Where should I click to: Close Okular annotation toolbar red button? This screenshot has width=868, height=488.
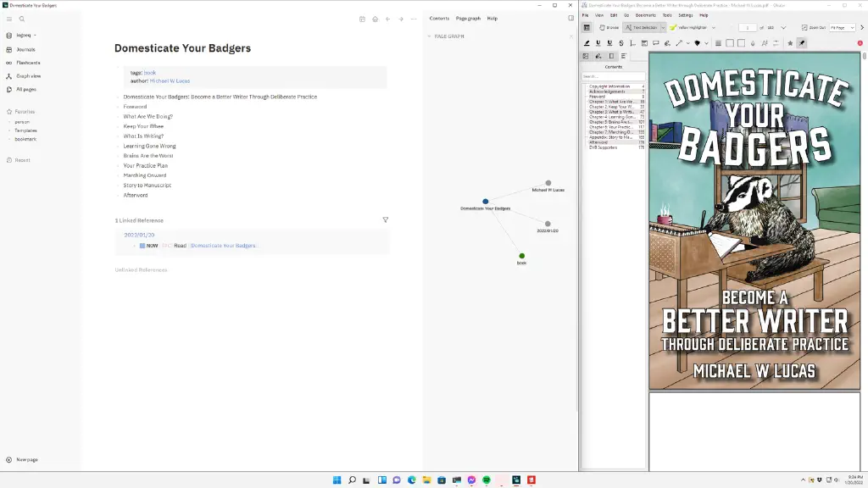860,43
